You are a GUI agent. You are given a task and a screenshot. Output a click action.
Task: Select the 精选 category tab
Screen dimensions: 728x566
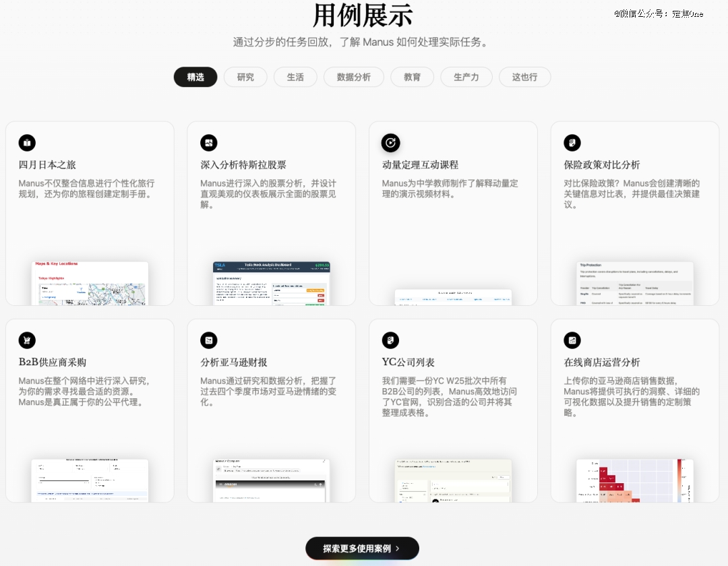(x=195, y=77)
